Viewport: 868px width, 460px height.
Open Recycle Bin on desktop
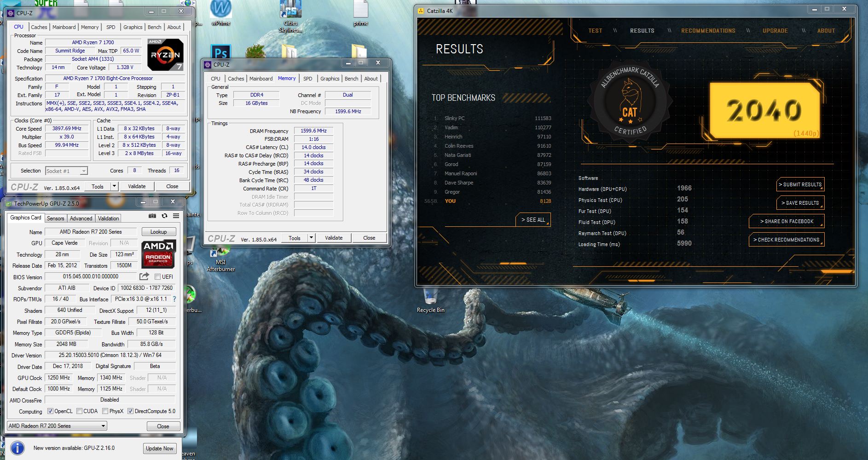(x=430, y=301)
